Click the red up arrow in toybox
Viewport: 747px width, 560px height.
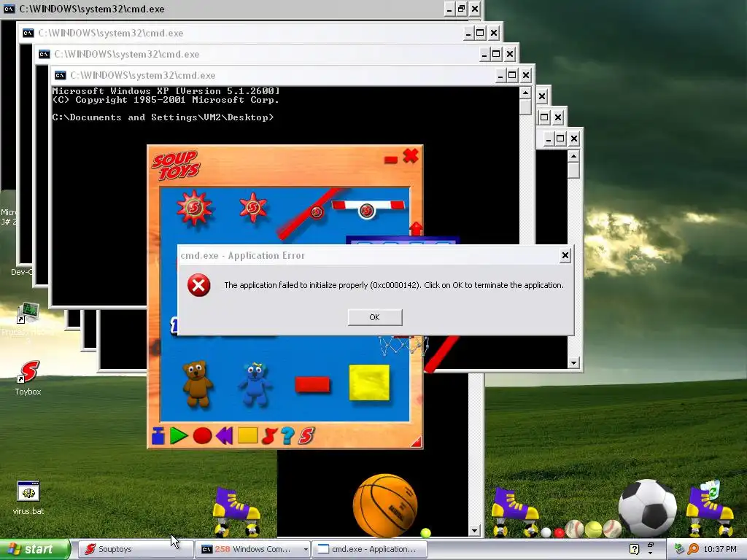[x=416, y=228]
